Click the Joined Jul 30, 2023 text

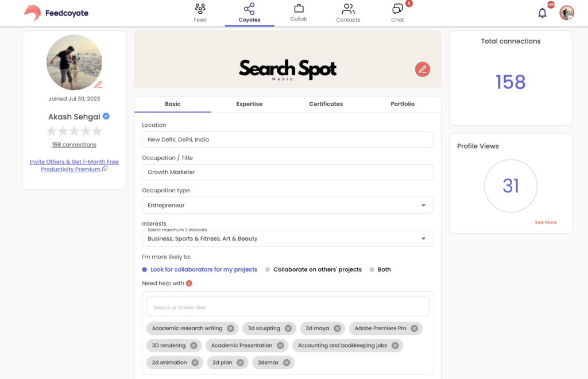point(74,99)
